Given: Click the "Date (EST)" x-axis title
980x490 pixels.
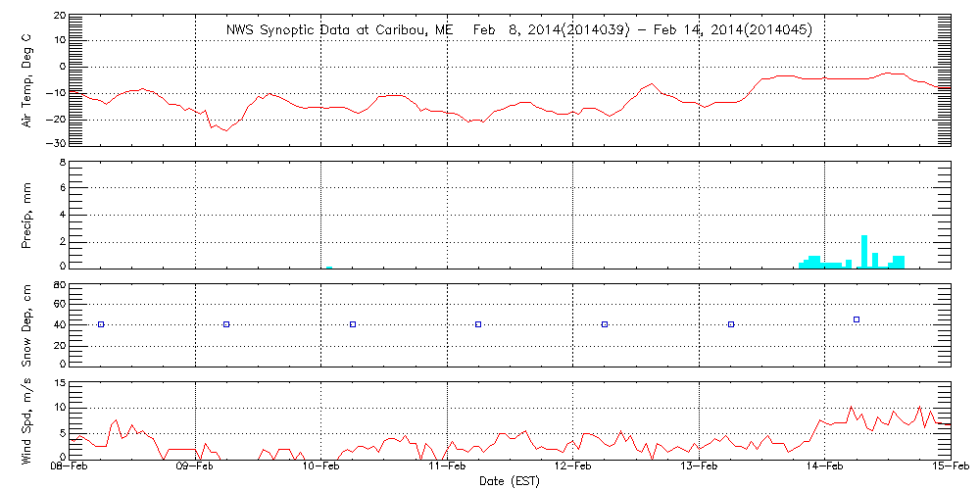Looking at the screenshot, I should (x=510, y=482).
